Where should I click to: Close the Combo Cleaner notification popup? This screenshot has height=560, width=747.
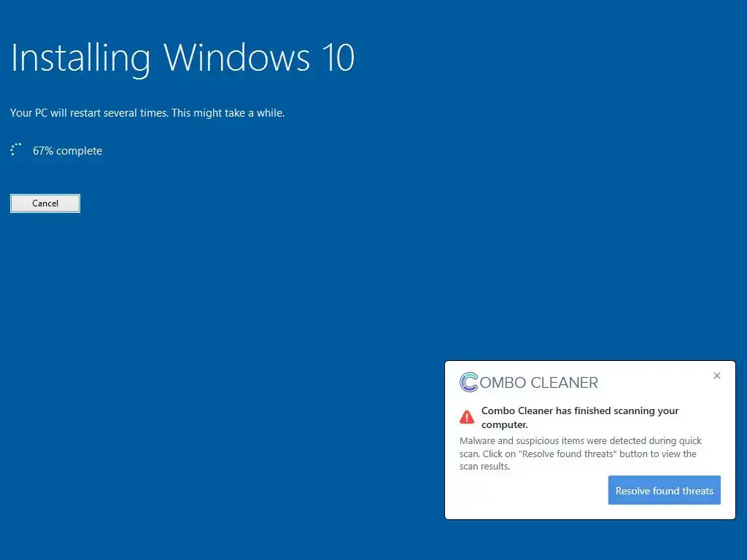tap(716, 376)
